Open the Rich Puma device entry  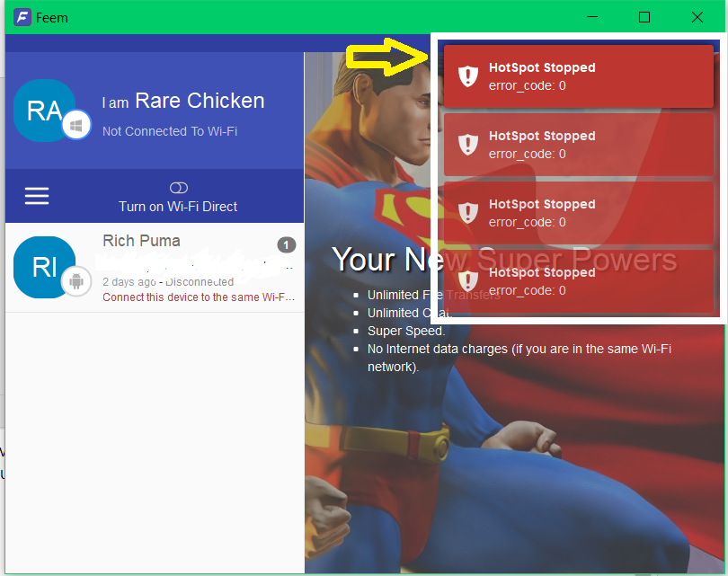click(155, 268)
